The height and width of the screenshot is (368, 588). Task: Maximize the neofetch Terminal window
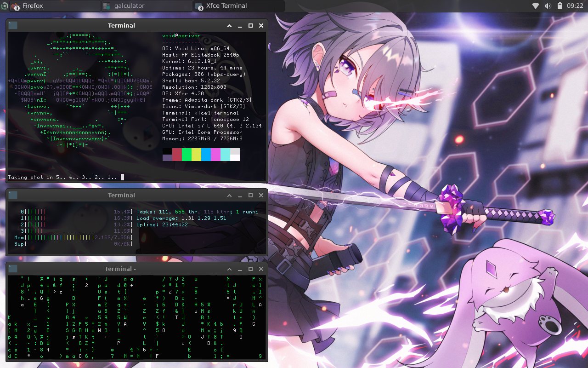point(250,26)
